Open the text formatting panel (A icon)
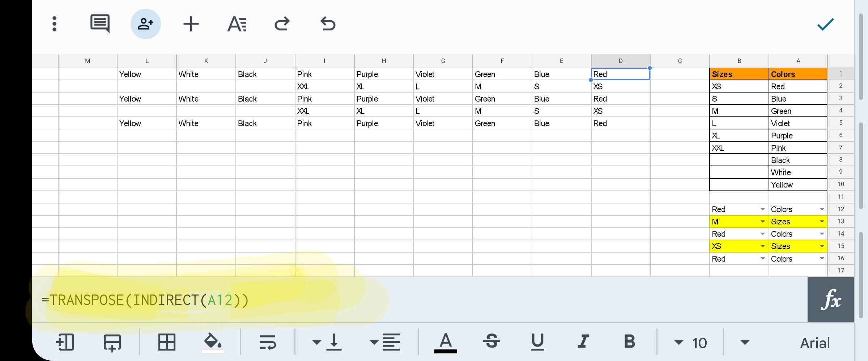Screen dimensions: 868x361 pos(237,23)
